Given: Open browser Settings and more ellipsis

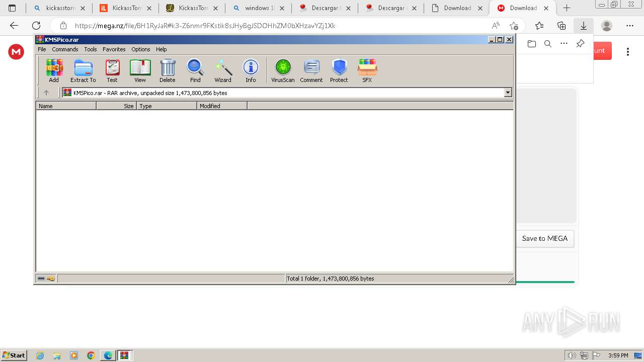Looking at the screenshot, I should click(x=630, y=26).
